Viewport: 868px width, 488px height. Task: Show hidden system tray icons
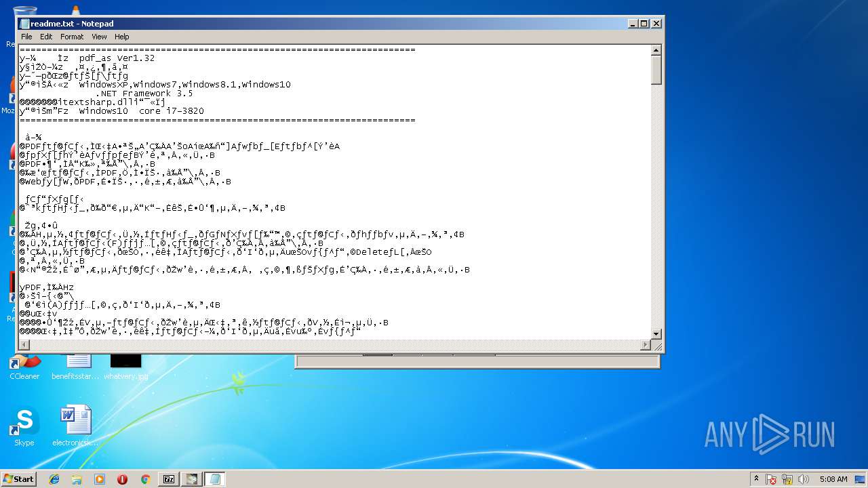[x=756, y=479]
